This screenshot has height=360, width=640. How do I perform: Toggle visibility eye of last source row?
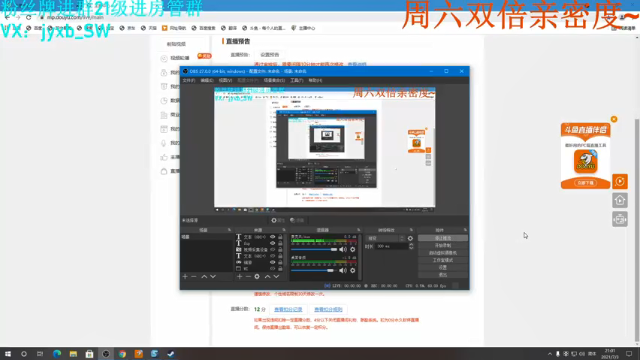272,269
